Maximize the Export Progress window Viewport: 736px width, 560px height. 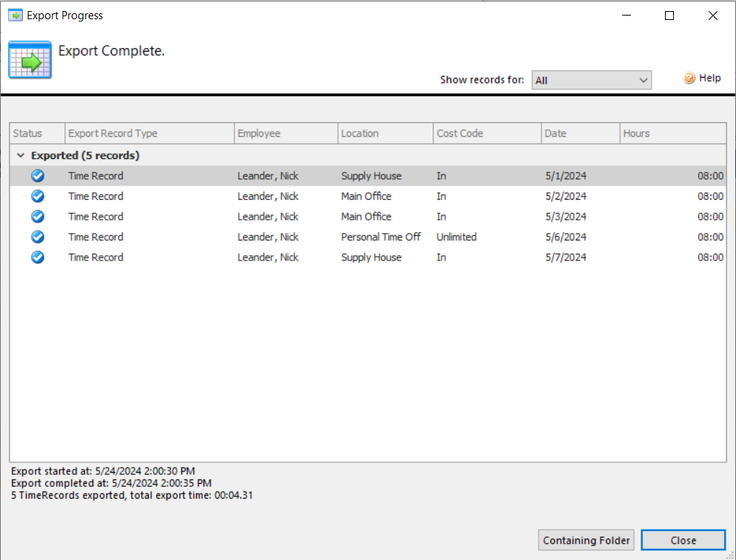tap(669, 16)
